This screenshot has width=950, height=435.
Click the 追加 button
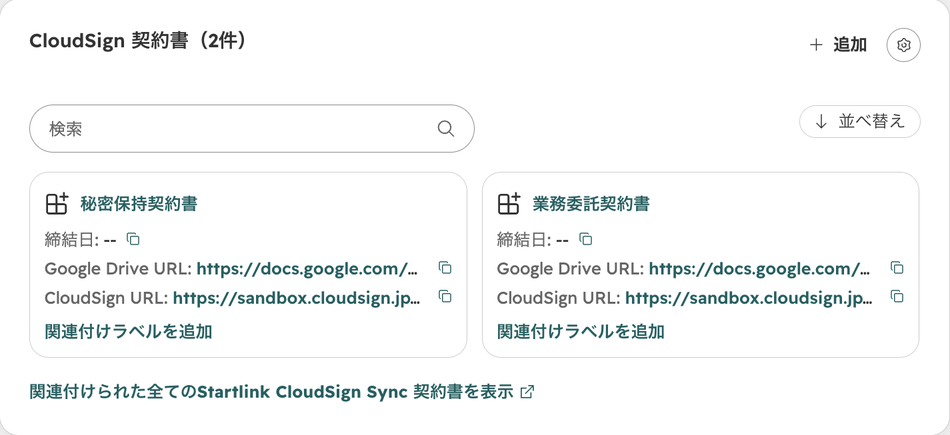839,45
